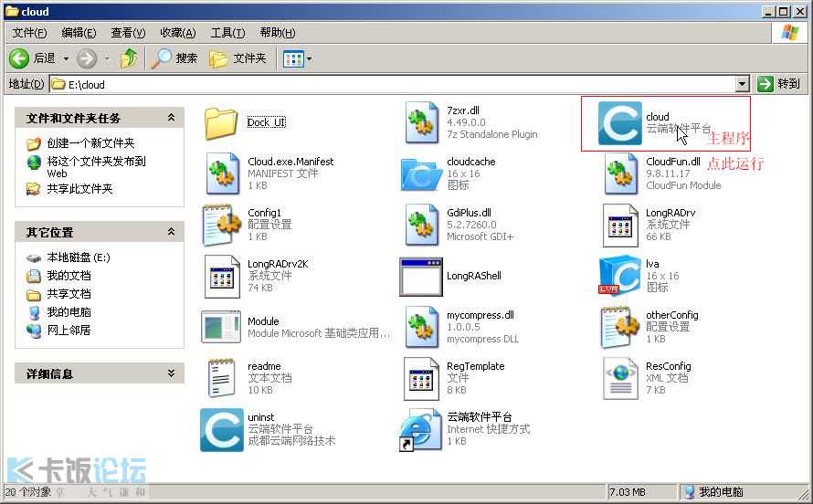Open the 查看(V) menu
Image resolution: width=813 pixels, height=504 pixels.
tap(128, 33)
